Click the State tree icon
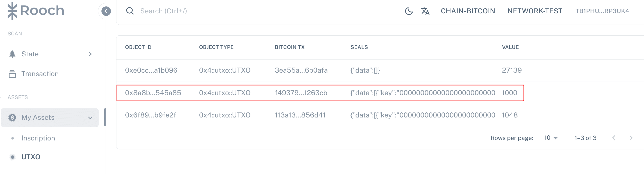644x174 pixels. pos(12,54)
